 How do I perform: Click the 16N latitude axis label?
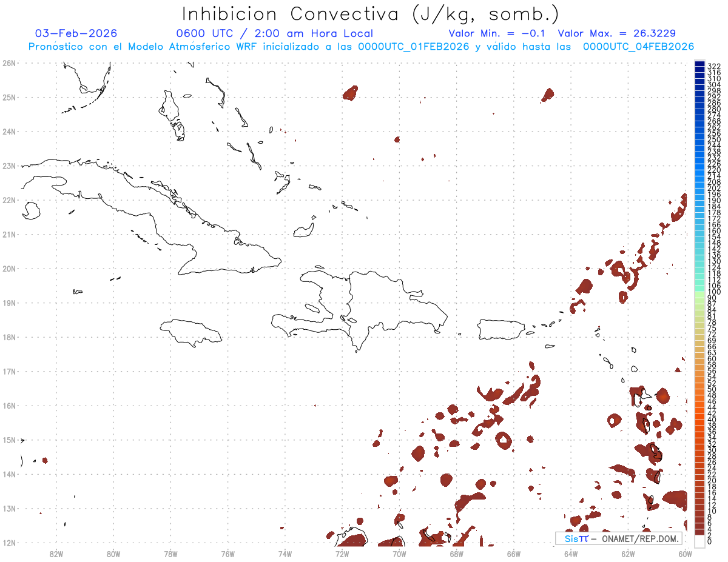tap(10, 406)
